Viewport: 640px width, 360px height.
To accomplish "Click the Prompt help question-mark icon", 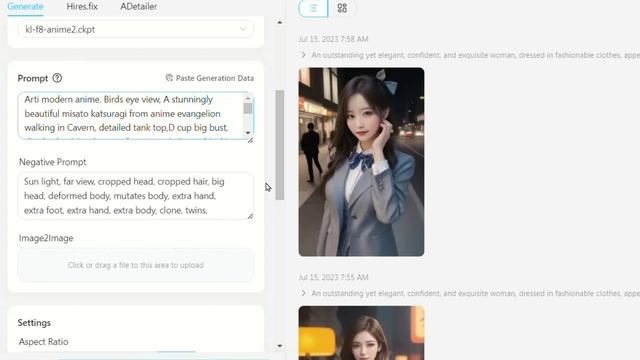I will point(57,78).
